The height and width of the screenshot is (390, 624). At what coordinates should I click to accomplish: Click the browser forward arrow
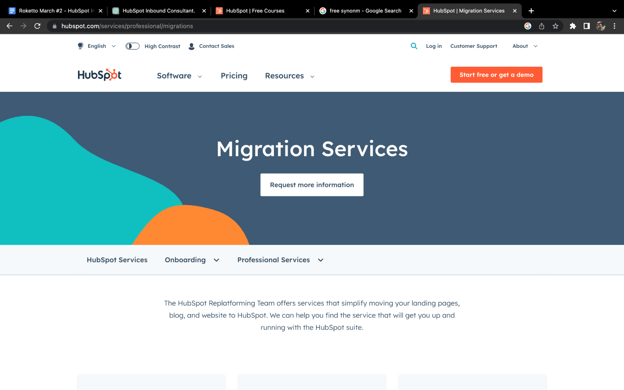coord(23,26)
